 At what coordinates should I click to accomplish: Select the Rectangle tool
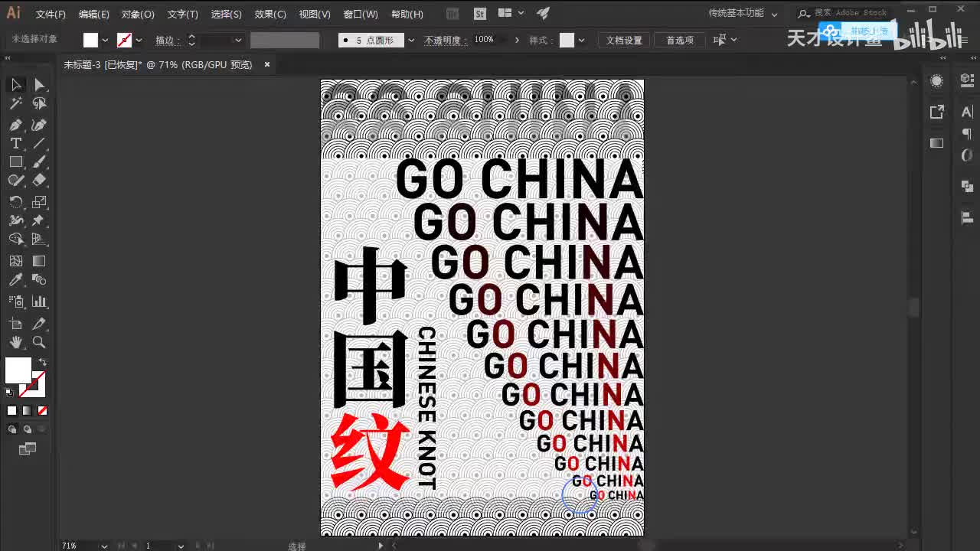[15, 161]
